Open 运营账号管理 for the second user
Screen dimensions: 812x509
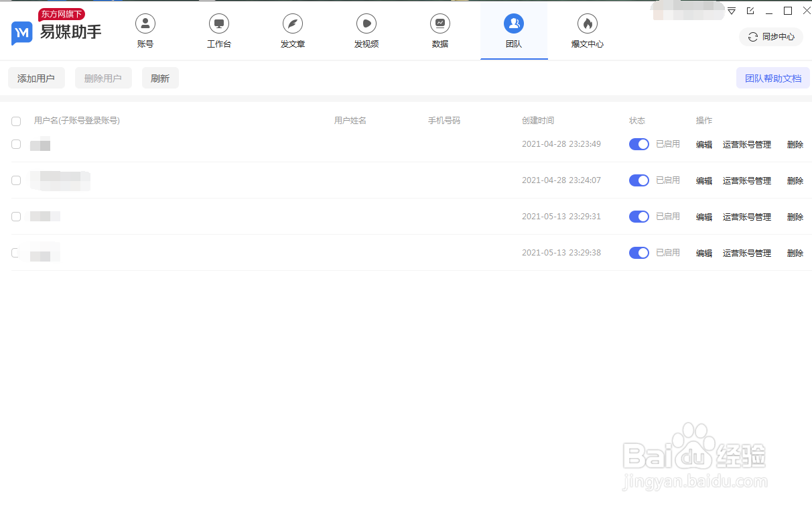click(x=747, y=180)
